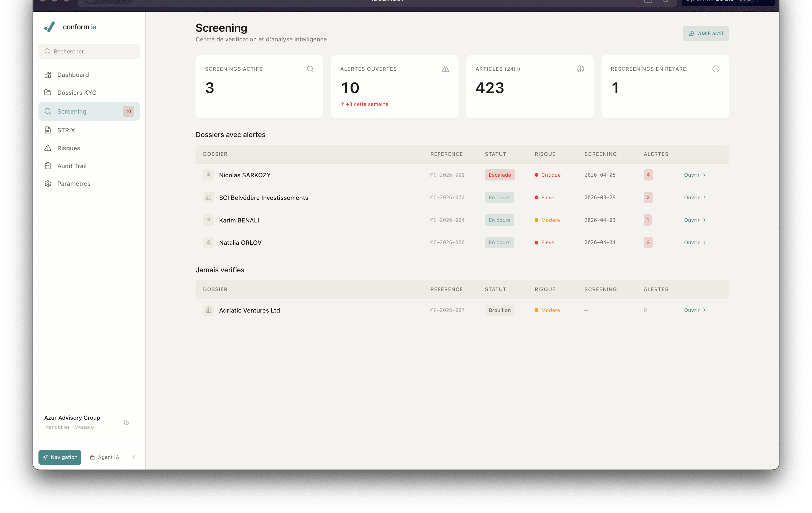
Task: Collapse the sidebar with the chevron arrow
Action: 134,457
